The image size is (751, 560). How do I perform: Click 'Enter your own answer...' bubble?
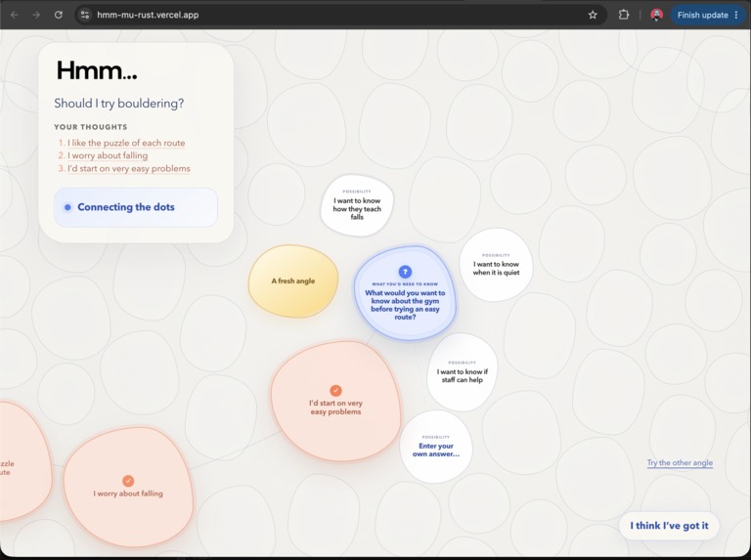(x=436, y=447)
